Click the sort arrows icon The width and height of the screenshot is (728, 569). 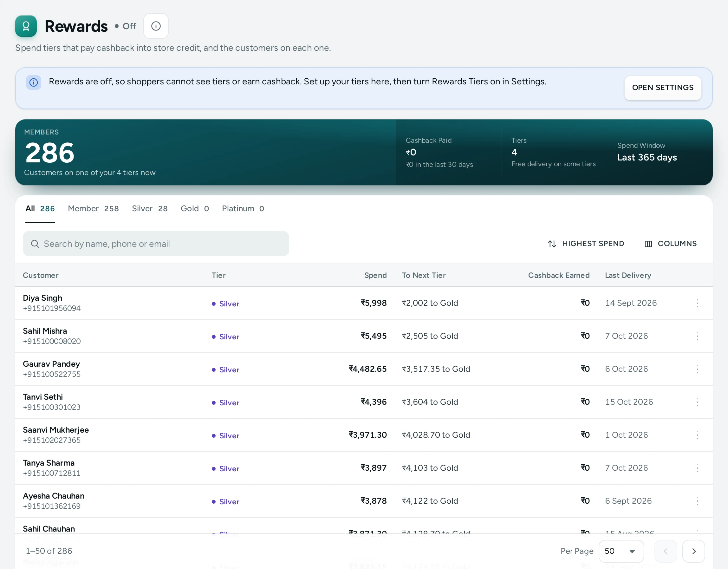click(x=552, y=244)
